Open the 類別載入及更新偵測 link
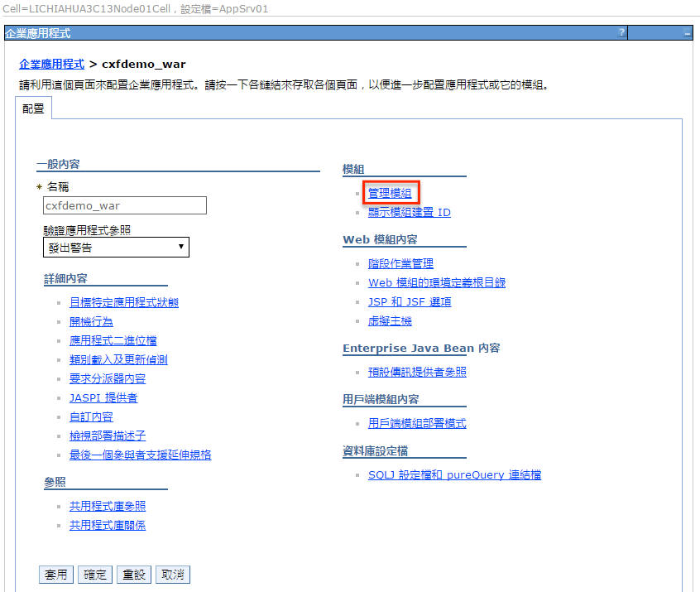The width and height of the screenshot is (700, 592). click(118, 359)
